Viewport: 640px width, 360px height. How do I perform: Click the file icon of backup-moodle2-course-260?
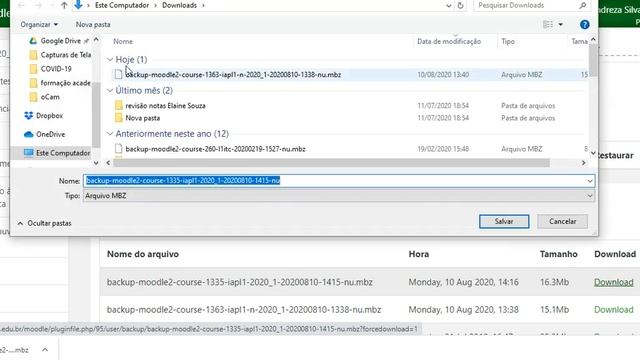[x=118, y=149]
